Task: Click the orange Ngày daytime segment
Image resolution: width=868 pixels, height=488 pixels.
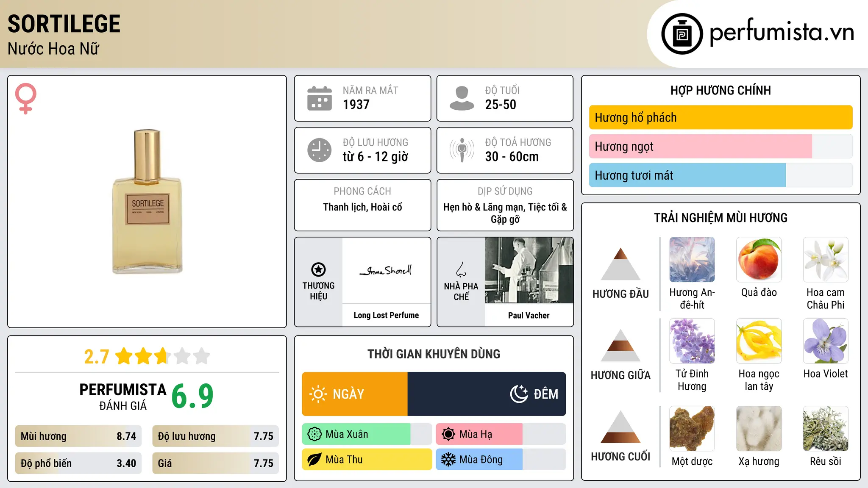Action: coord(355,394)
